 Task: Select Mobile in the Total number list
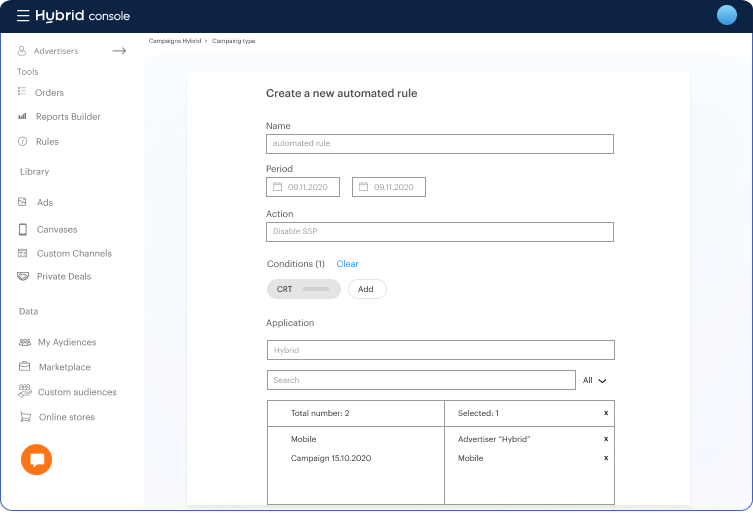pyautogui.click(x=304, y=440)
